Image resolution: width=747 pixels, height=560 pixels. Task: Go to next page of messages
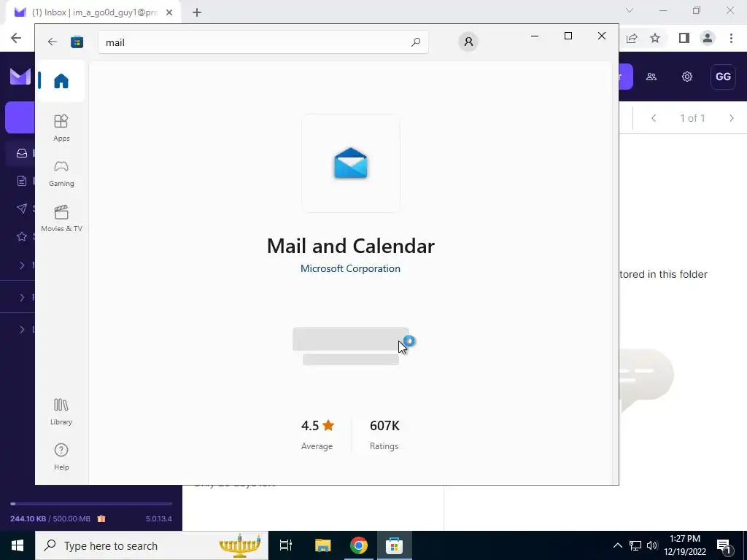[732, 118]
